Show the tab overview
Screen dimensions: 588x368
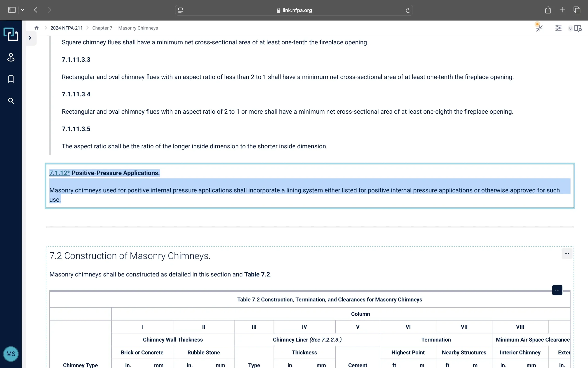tap(577, 10)
